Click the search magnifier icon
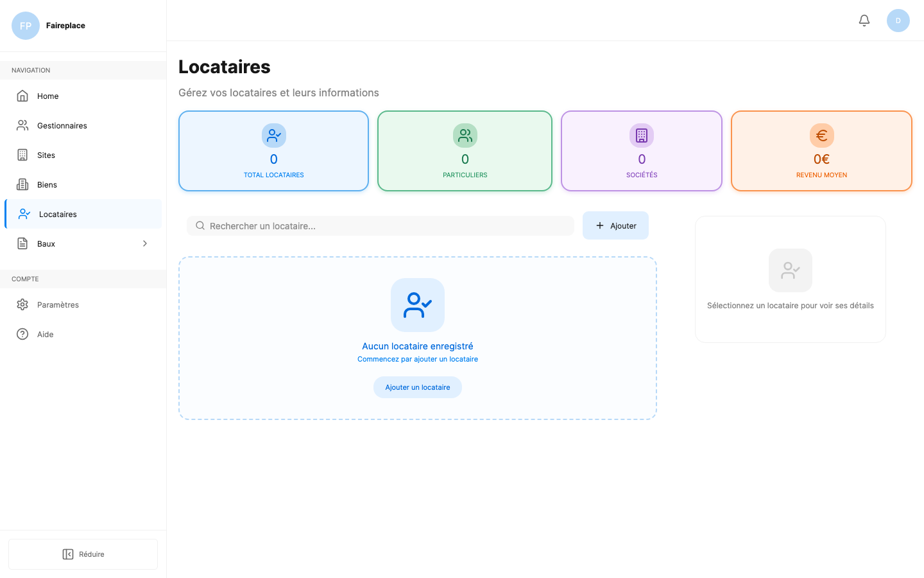This screenshot has height=578, width=924. [x=200, y=225]
